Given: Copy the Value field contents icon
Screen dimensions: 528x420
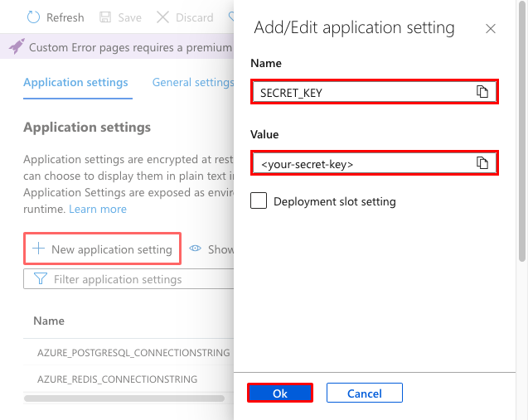Looking at the screenshot, I should point(482,163).
